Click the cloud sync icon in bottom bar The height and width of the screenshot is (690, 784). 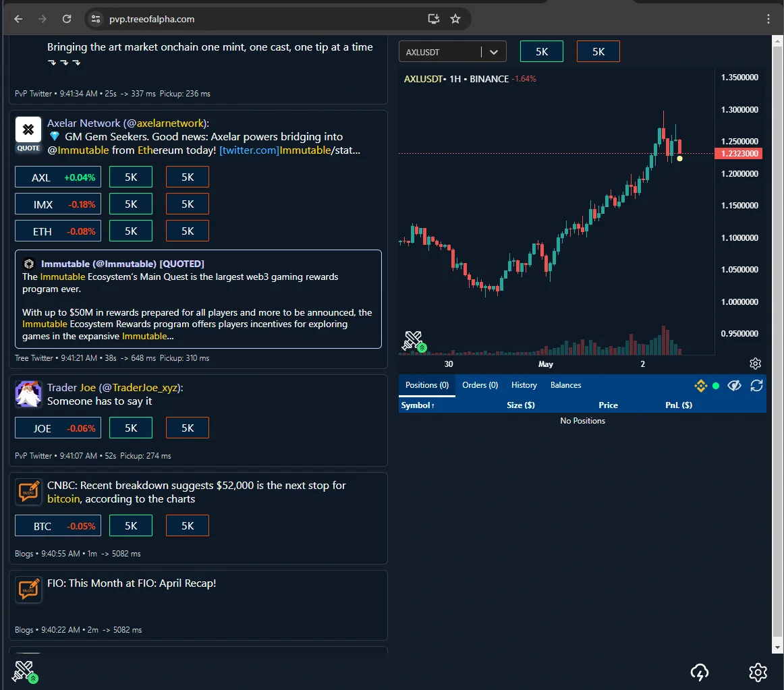700,672
